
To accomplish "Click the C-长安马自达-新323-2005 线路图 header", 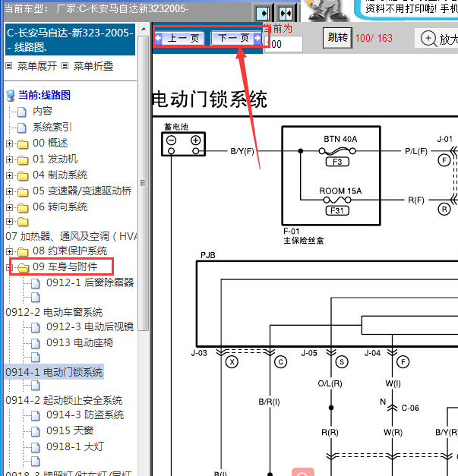I will point(70,39).
